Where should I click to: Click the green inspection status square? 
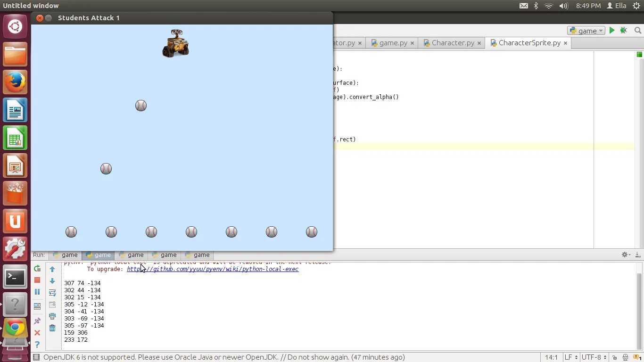(639, 55)
